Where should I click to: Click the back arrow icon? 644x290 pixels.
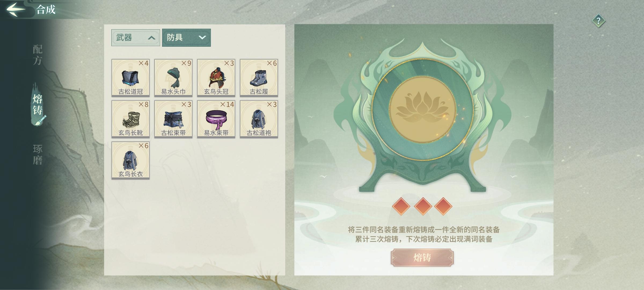click(x=16, y=9)
